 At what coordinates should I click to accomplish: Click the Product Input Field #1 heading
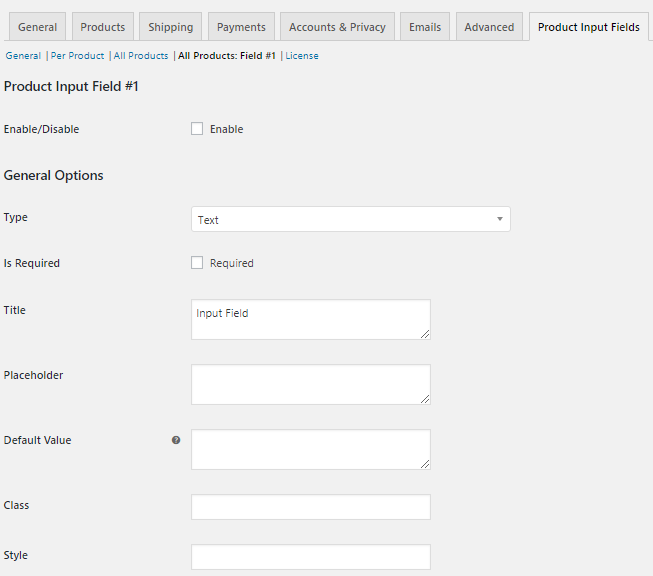(71, 86)
